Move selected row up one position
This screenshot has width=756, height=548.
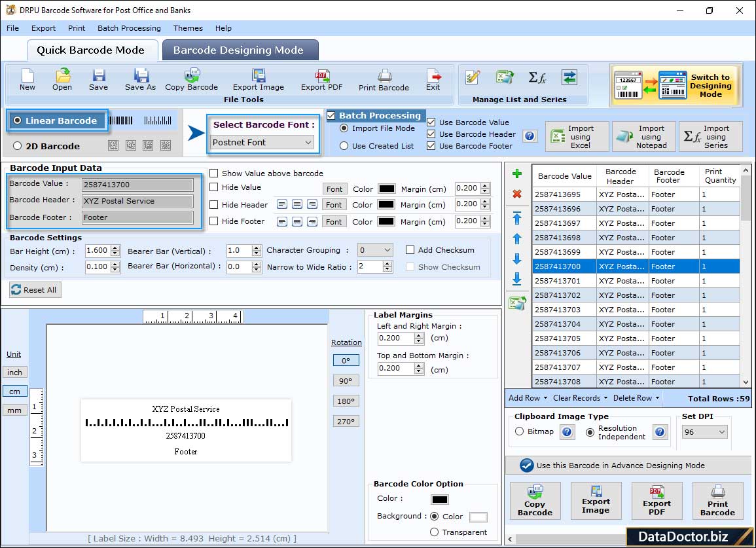(x=517, y=239)
